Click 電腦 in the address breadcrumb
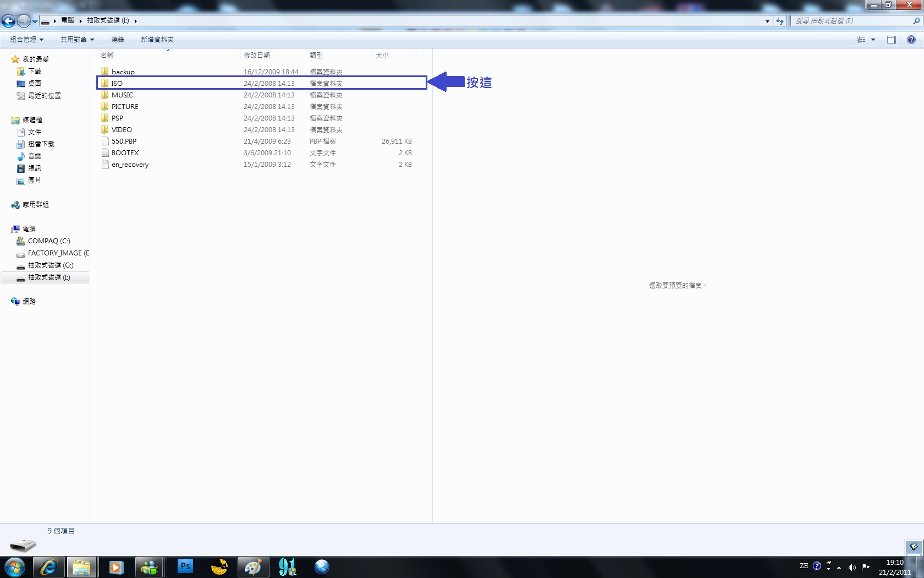 (68, 20)
